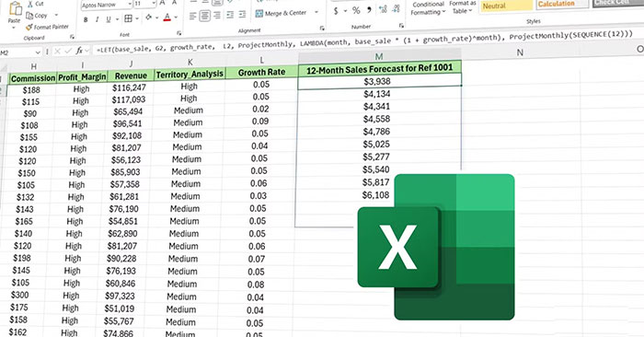Click the Fill Color paint bucket
Image resolution: width=644 pixels, height=337 pixels.
(148, 17)
